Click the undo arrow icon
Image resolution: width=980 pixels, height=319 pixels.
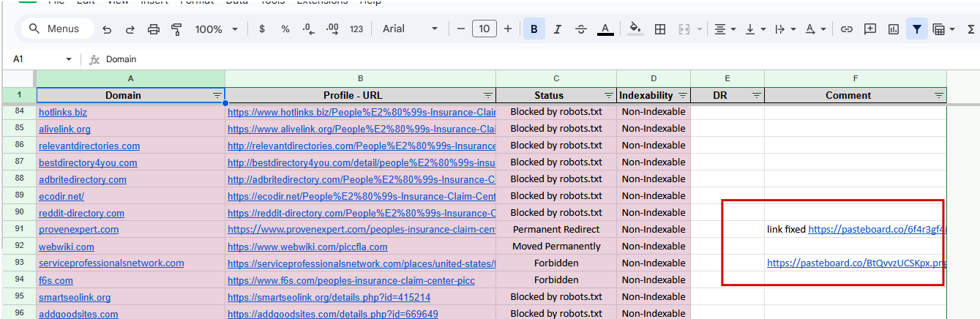click(107, 29)
